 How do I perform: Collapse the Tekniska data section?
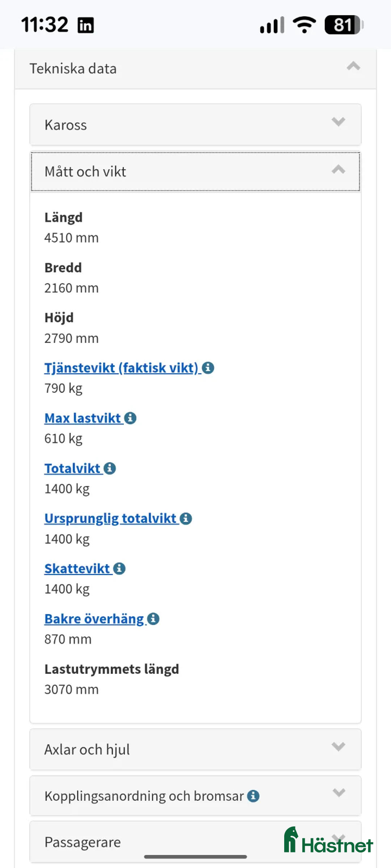(354, 67)
